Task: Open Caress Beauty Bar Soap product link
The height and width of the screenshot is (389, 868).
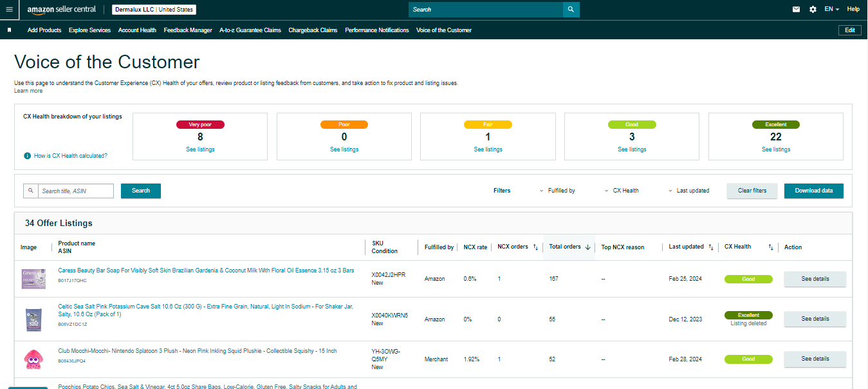Action: 206,270
